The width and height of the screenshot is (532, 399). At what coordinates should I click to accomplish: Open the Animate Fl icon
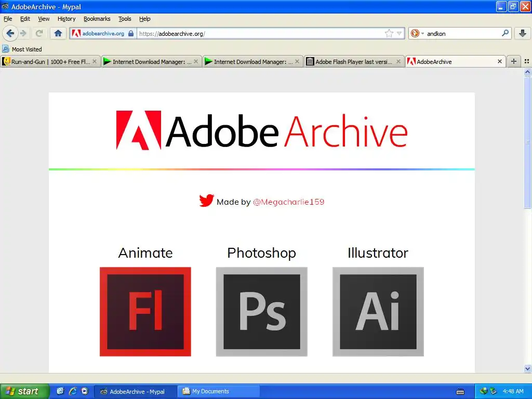pos(145,312)
